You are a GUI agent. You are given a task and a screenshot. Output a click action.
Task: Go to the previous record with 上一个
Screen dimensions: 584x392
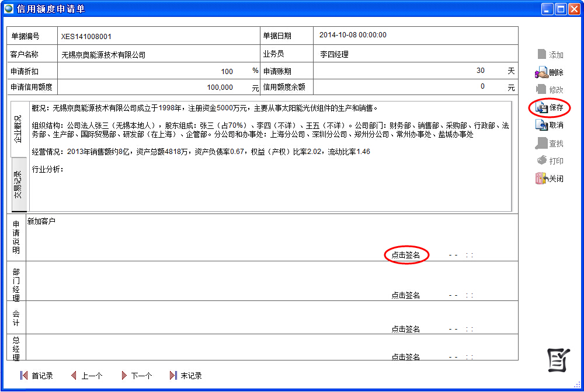coord(86,375)
